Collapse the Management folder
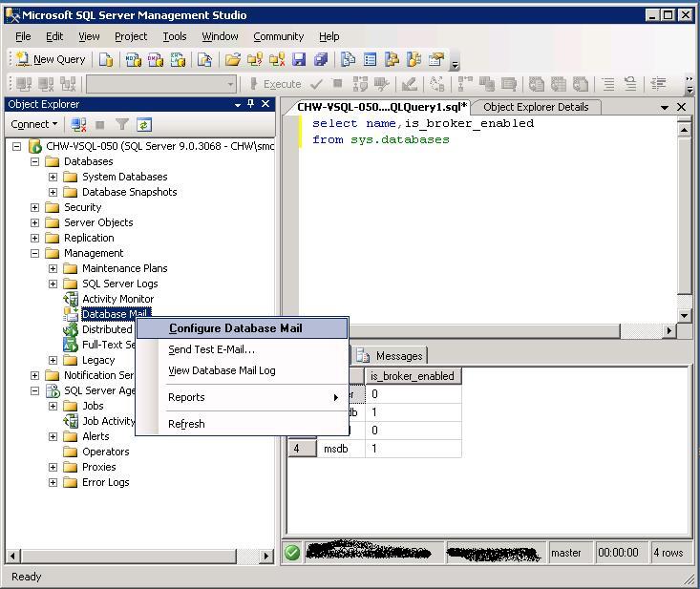 [34, 253]
